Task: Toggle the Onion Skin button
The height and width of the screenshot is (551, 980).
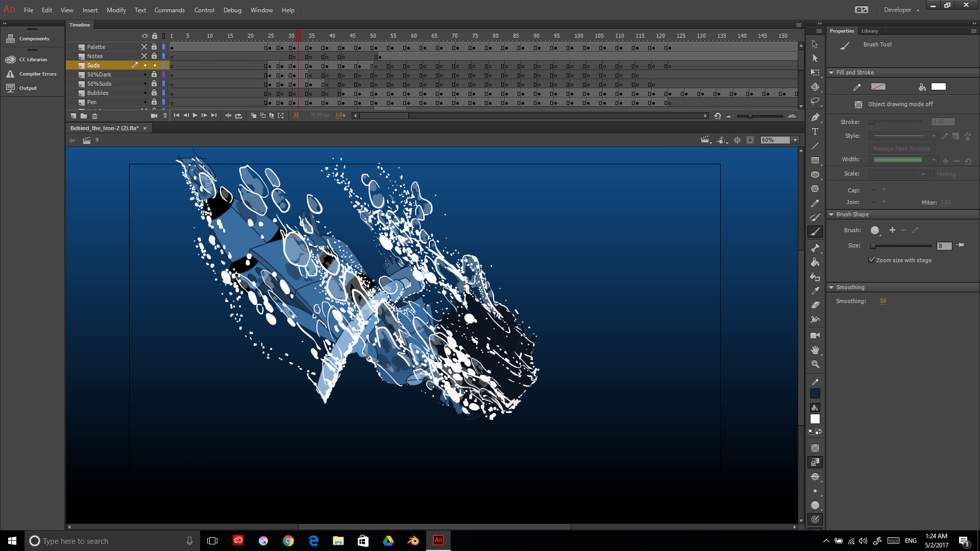Action: tap(254, 116)
